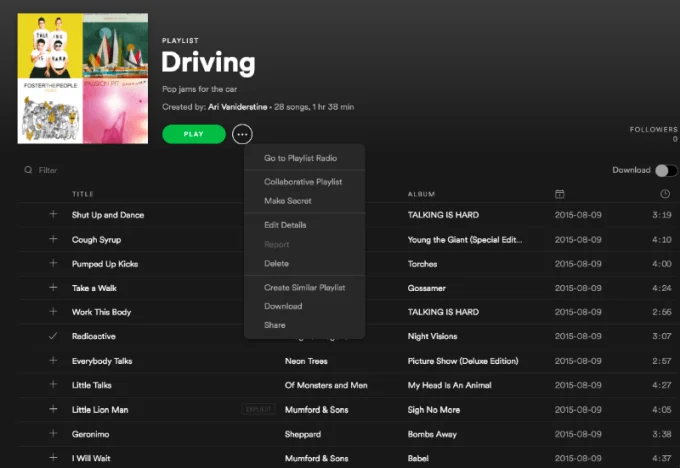Add Little Talks with plus icon

(x=53, y=384)
